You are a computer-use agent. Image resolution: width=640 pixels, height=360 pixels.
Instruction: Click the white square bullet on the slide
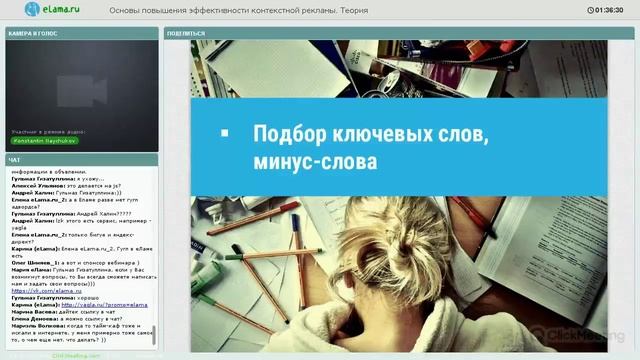(224, 133)
